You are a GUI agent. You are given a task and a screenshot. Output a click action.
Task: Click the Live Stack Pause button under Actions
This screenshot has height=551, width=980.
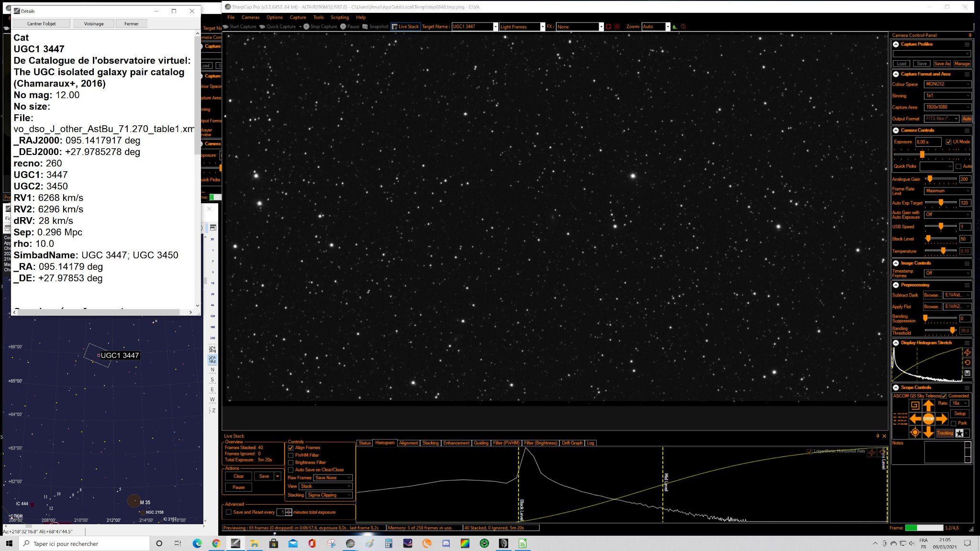click(x=238, y=487)
